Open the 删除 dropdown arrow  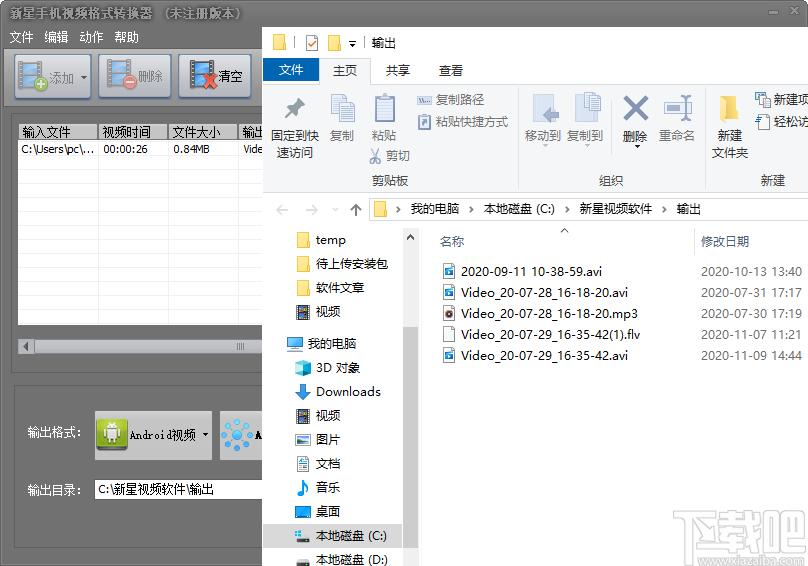(637, 147)
